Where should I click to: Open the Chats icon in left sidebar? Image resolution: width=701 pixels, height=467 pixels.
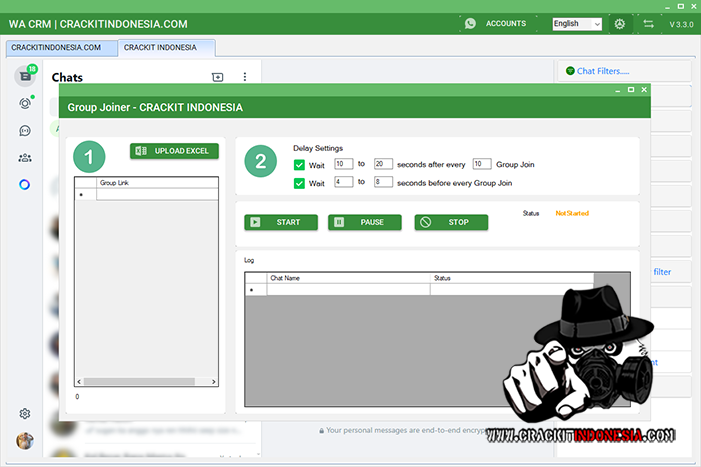point(25,77)
